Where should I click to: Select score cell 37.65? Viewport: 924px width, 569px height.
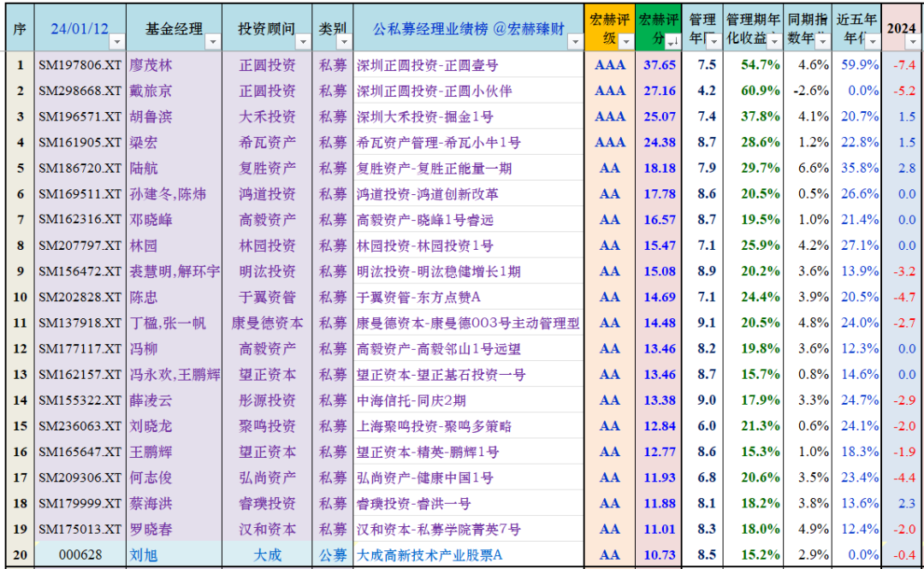pos(659,65)
